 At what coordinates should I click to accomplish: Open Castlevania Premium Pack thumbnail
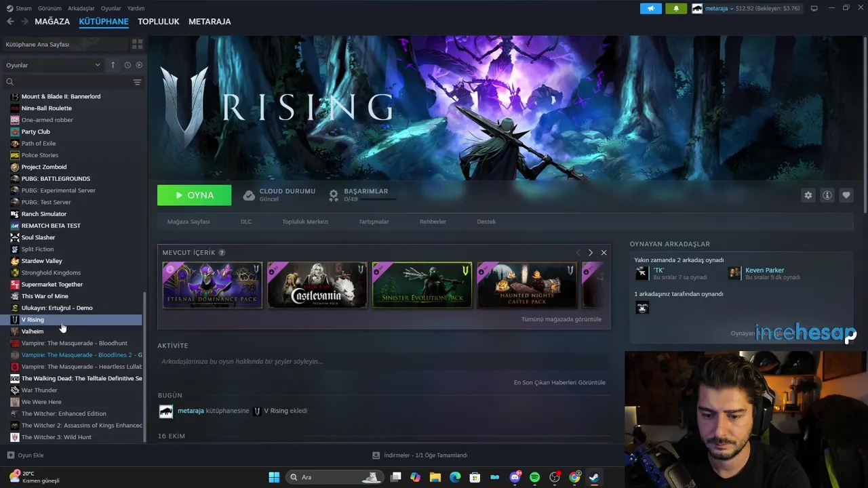[x=317, y=285]
